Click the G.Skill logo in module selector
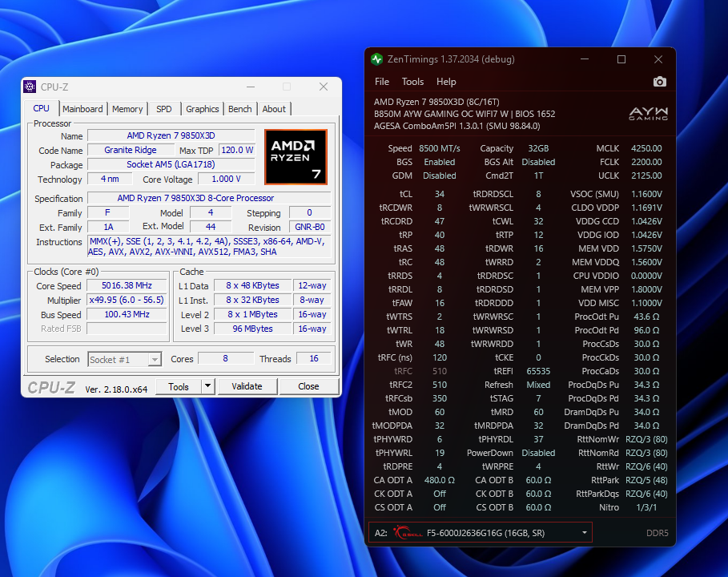The height and width of the screenshot is (577, 728). [407, 533]
